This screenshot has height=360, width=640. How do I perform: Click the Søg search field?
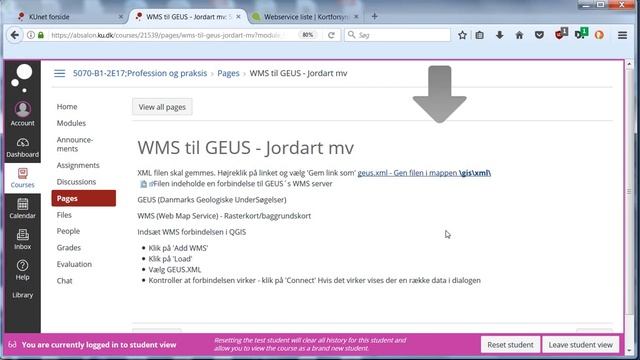tap(398, 35)
